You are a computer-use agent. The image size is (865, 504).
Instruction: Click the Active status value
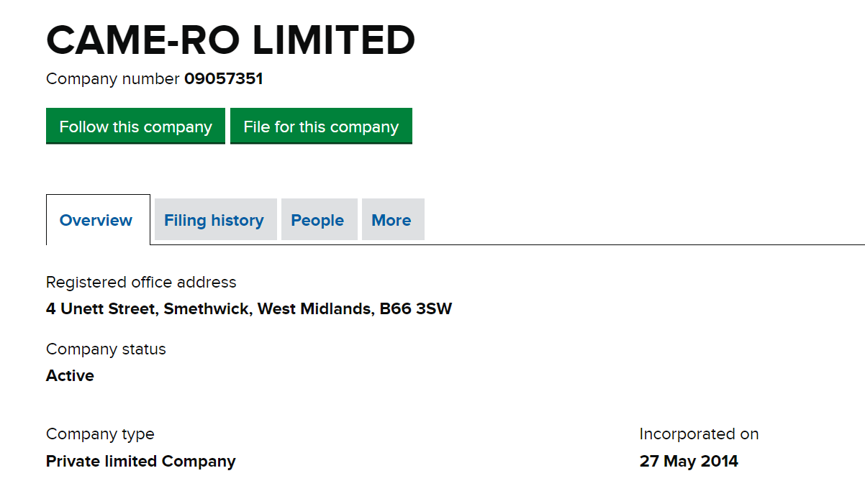coord(70,376)
